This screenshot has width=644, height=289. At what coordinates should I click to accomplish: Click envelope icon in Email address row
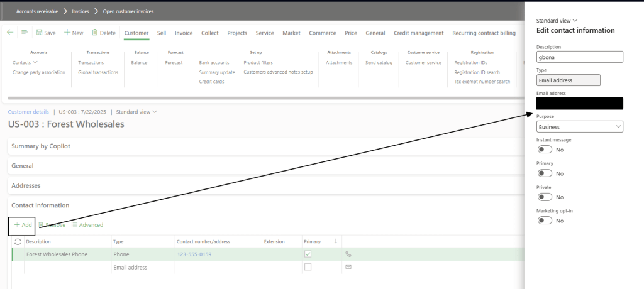[x=348, y=267]
